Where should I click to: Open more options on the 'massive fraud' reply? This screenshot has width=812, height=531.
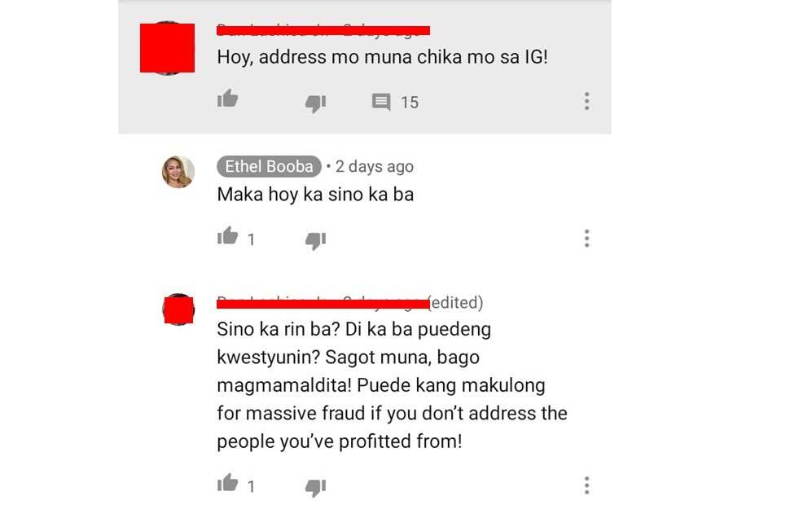point(586,485)
